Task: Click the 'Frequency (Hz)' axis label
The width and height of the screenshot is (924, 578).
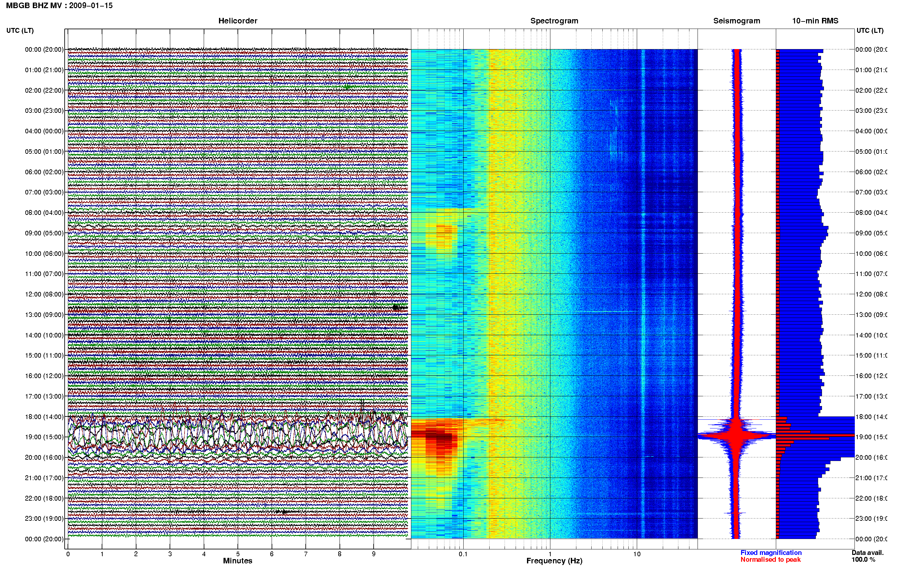Action: (x=554, y=561)
